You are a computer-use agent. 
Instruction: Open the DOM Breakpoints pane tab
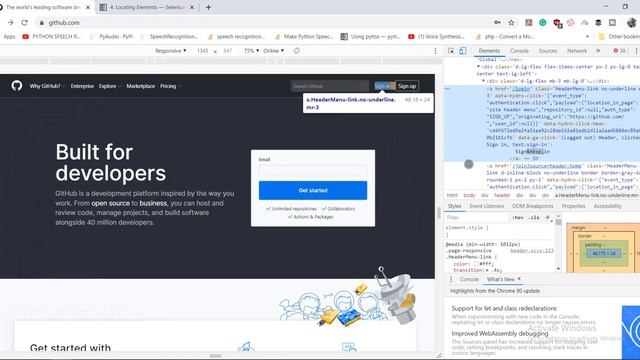click(533, 206)
